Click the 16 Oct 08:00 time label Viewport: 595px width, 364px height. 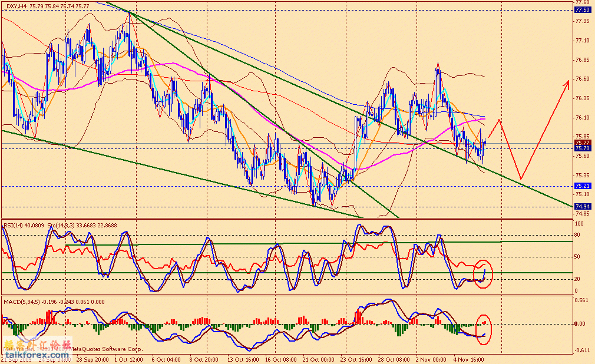(x=281, y=359)
